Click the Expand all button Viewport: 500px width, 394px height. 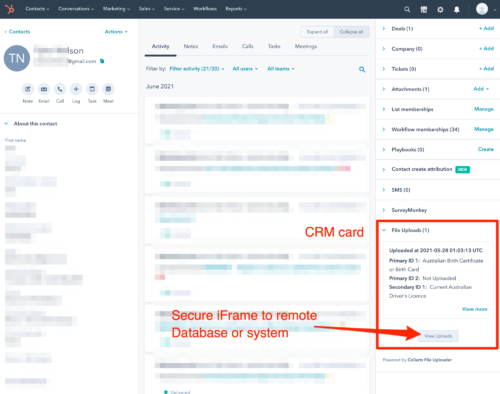click(317, 32)
